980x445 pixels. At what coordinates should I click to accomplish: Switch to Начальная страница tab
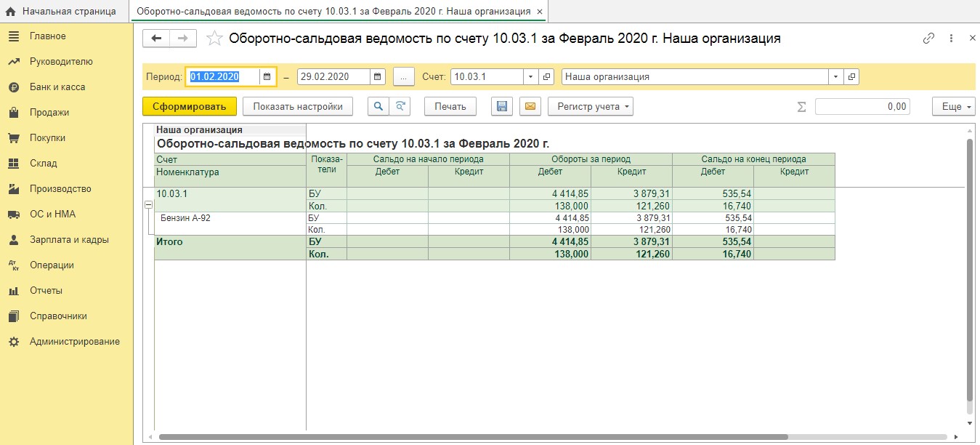tap(61, 12)
